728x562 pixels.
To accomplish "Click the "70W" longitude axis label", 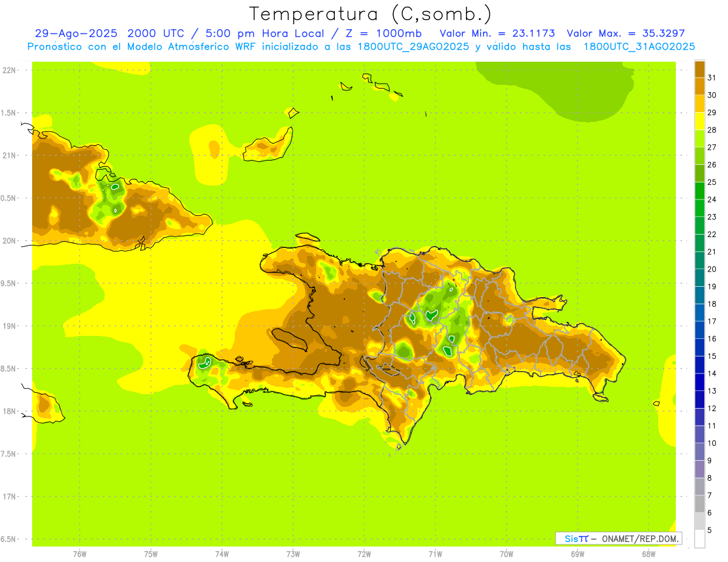I will click(x=507, y=554).
